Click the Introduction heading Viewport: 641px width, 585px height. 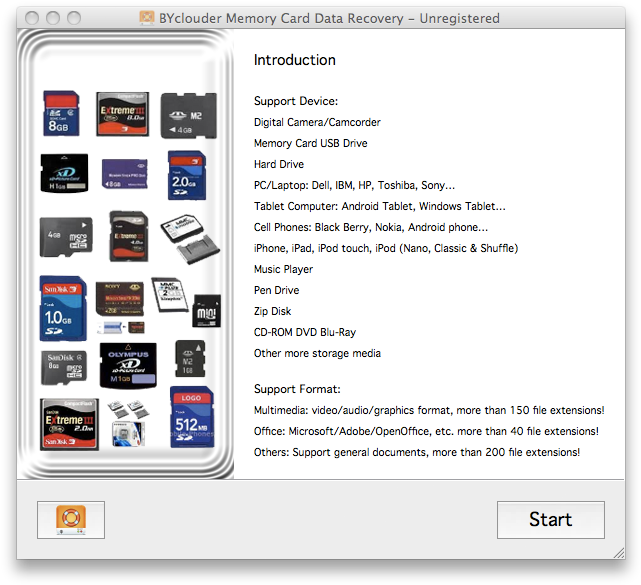[294, 60]
